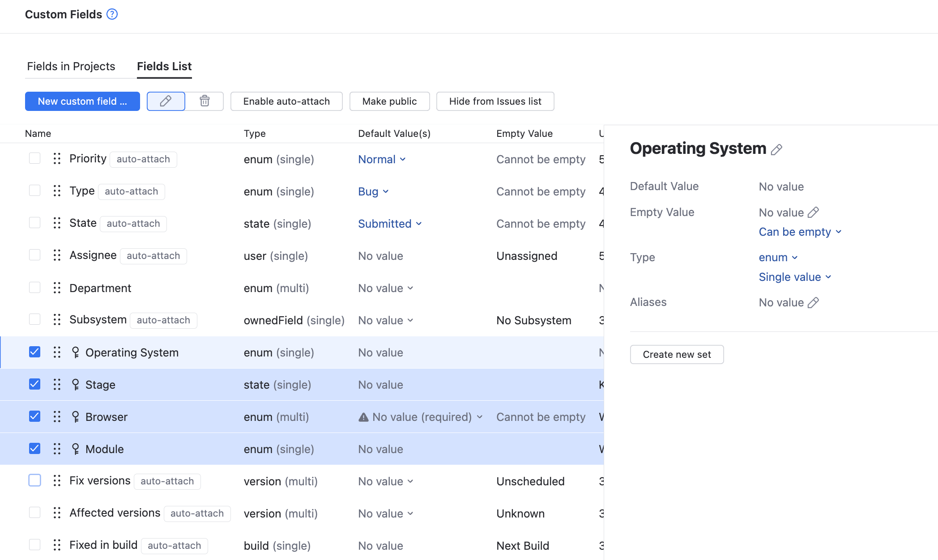Click the pencil edit button in toolbar
Image resolution: width=938 pixels, height=560 pixels.
click(166, 101)
